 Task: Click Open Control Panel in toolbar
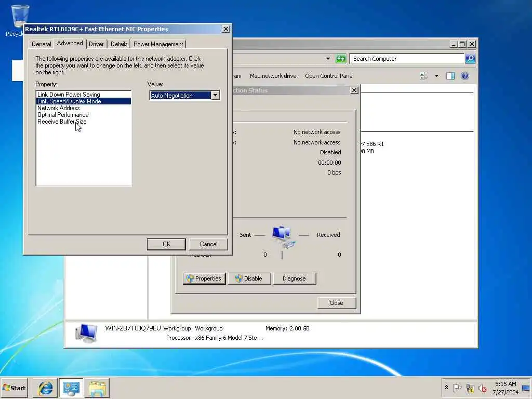click(329, 76)
